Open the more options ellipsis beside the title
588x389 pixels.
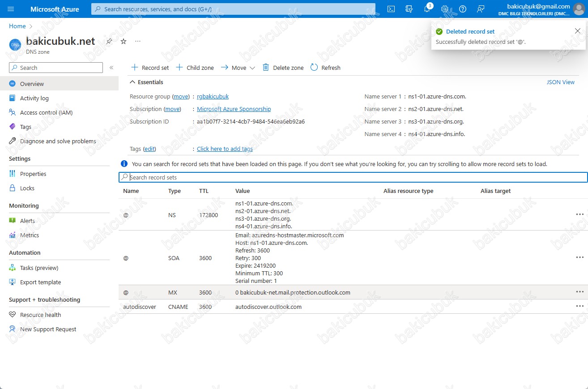[x=138, y=41]
